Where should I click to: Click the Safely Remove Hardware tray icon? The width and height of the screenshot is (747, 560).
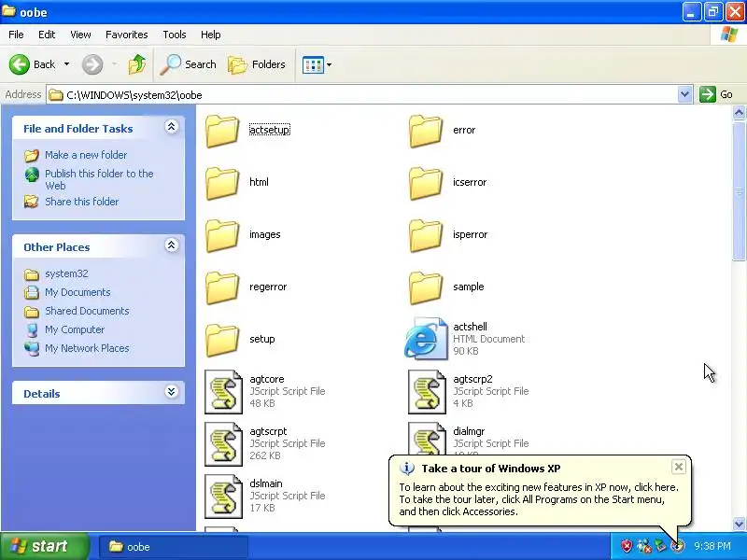(x=660, y=545)
